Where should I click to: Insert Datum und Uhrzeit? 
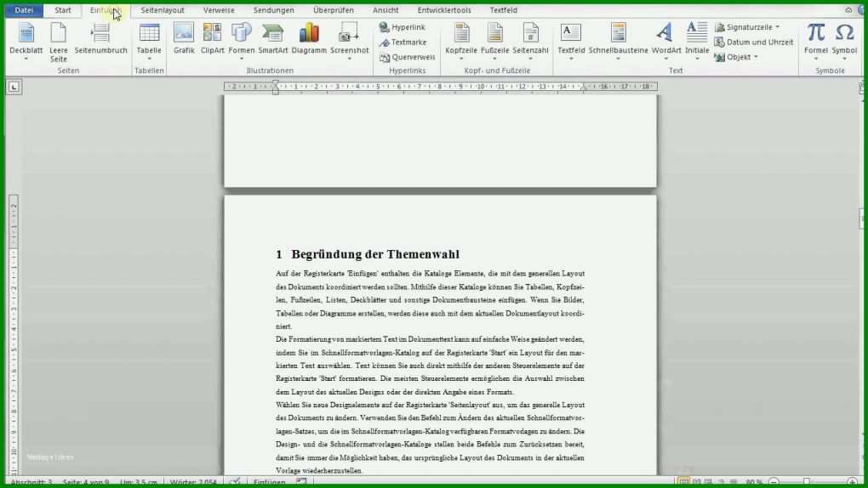[753, 42]
